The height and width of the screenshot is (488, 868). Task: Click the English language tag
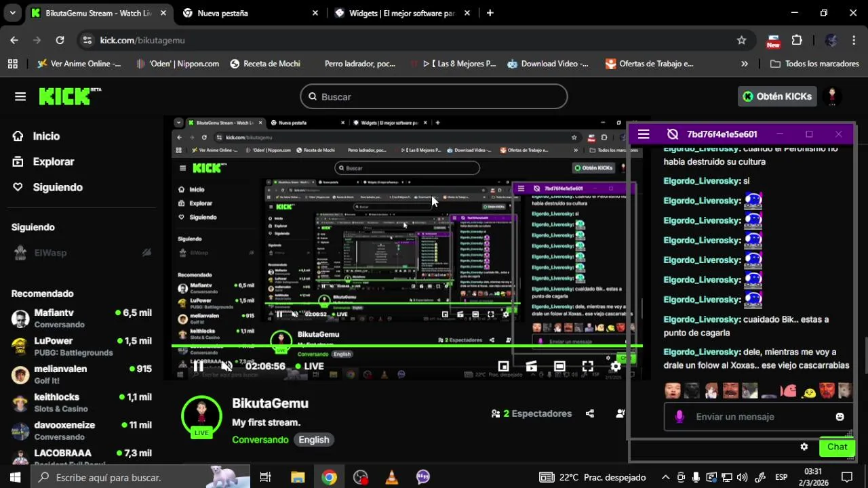[314, 440]
